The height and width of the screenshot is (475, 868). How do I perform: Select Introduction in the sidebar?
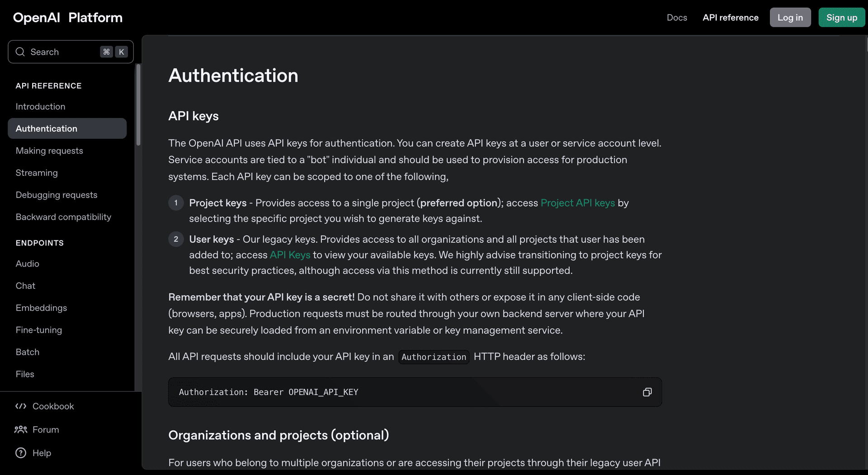(40, 107)
